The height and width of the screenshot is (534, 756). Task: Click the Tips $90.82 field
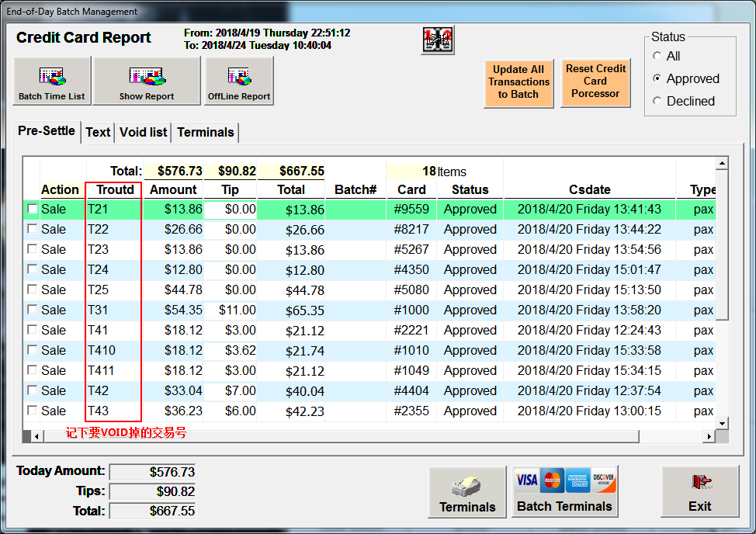(152, 491)
